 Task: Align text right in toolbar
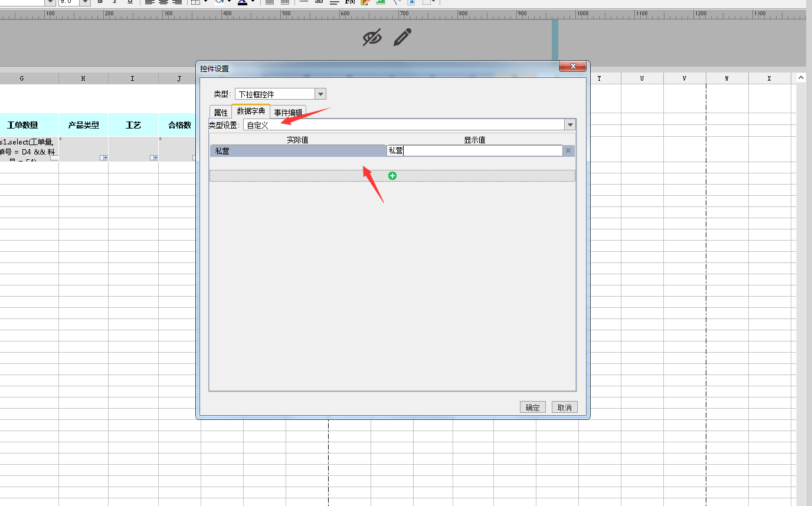pos(177,2)
